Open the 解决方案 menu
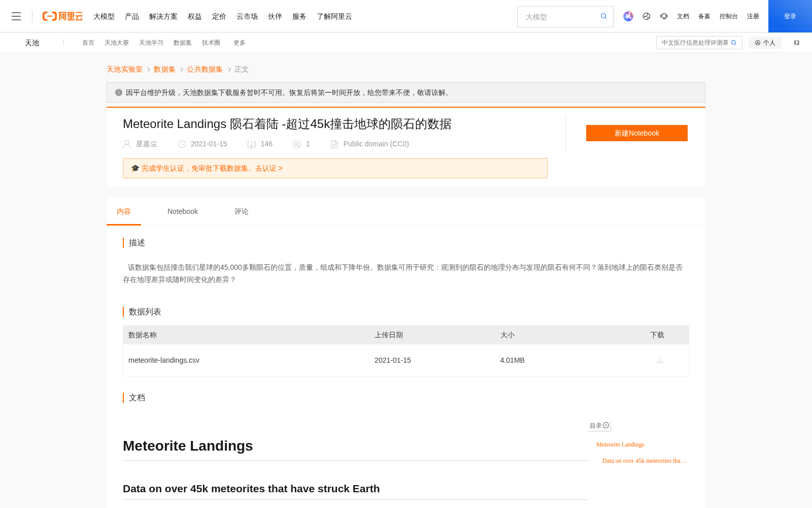Screen dimensions: 812x508 coord(163,16)
